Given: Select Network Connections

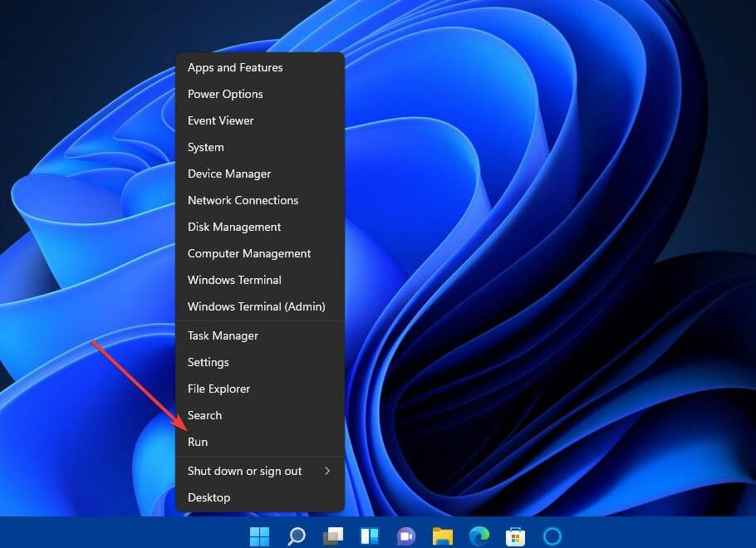Looking at the screenshot, I should click(x=243, y=200).
